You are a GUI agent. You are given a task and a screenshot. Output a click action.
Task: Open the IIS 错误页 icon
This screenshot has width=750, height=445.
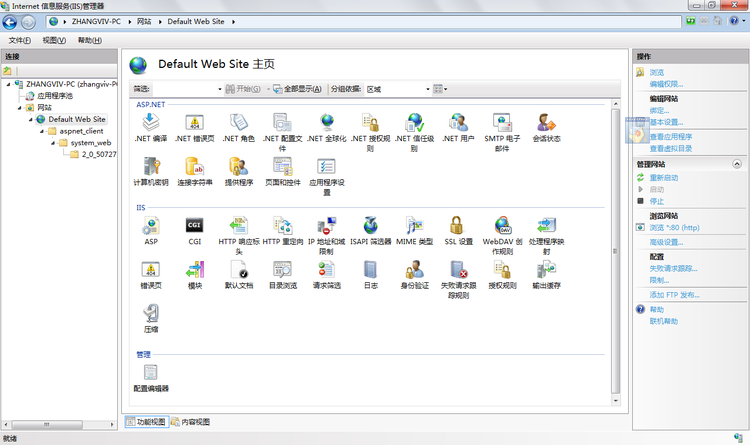pos(151,269)
